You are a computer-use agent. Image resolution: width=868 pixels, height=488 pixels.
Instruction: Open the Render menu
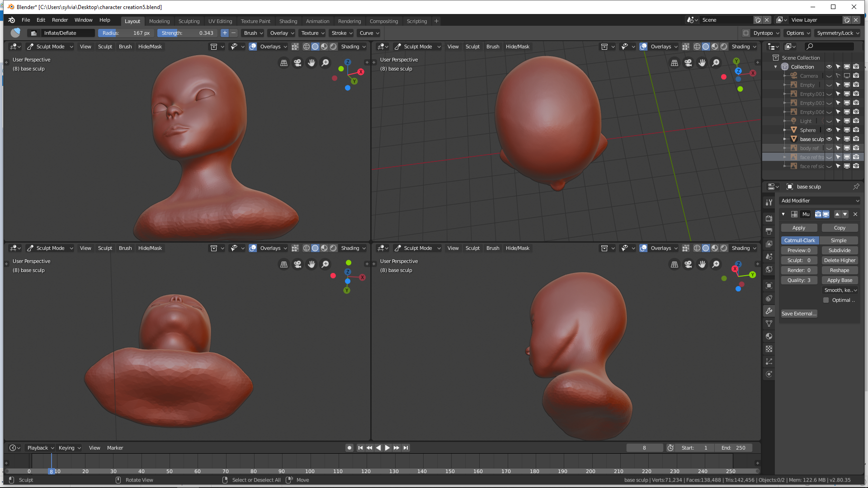(x=60, y=20)
